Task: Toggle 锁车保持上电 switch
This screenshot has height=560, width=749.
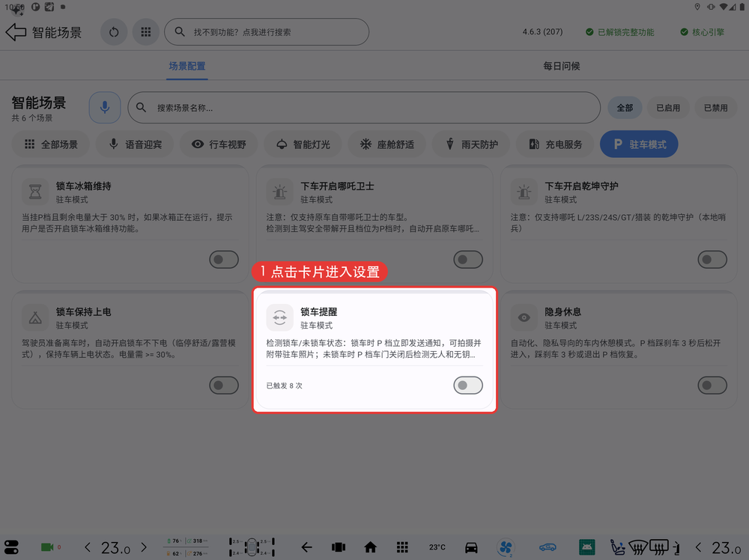Action: tap(224, 386)
